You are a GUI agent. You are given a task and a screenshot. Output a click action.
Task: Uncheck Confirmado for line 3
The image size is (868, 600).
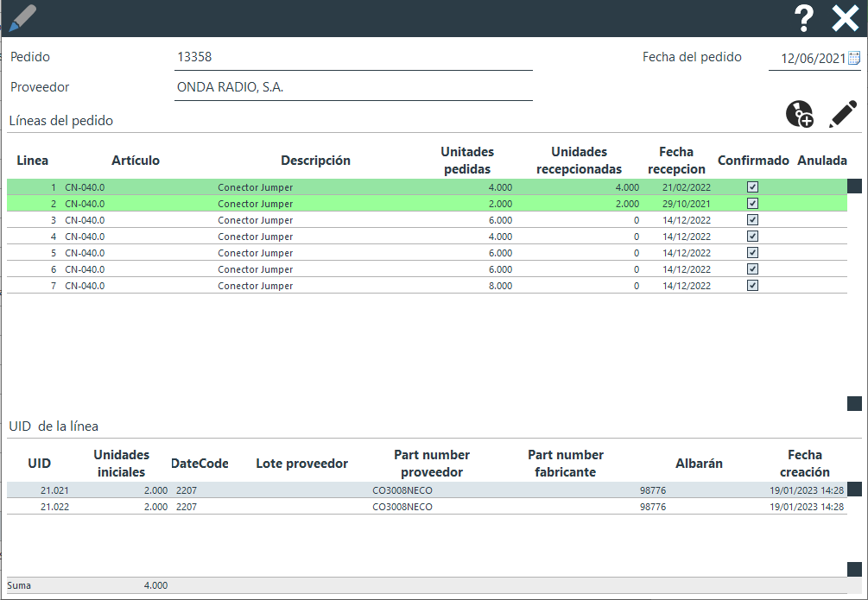[x=752, y=220]
